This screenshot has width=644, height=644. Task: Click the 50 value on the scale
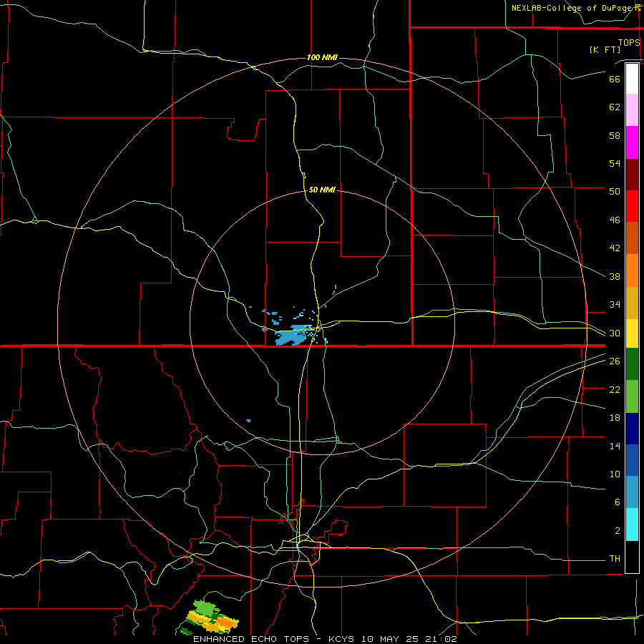[615, 191]
